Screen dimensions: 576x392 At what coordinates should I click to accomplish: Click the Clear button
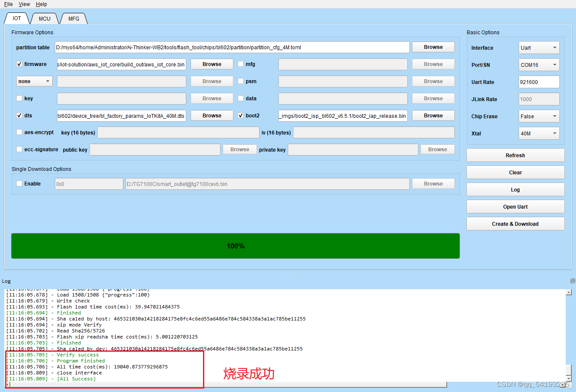515,172
